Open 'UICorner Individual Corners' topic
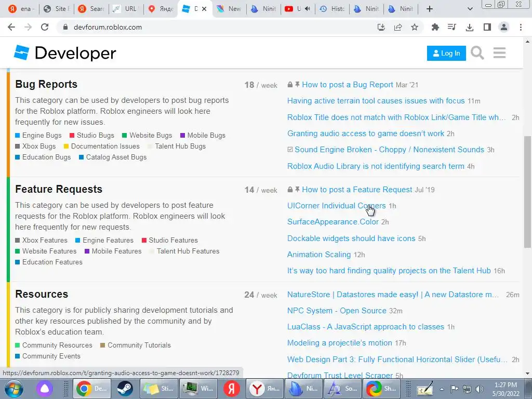The height and width of the screenshot is (399, 532). tap(336, 206)
